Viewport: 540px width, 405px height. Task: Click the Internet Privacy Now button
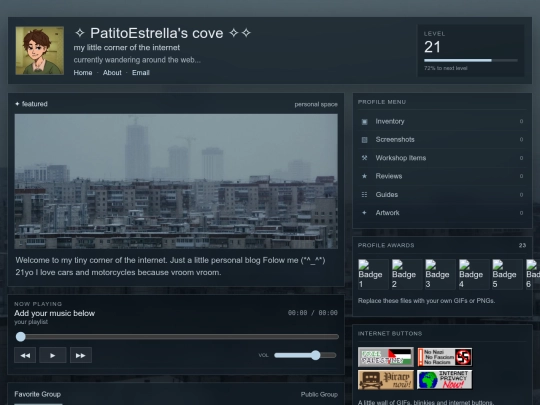445,380
